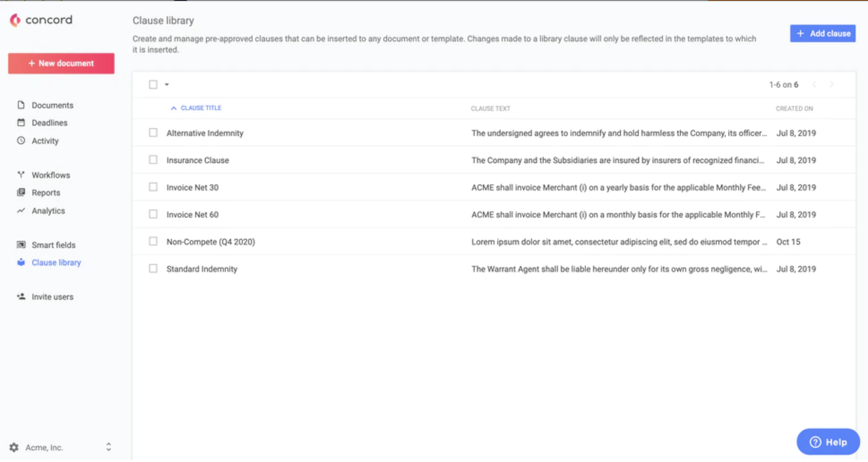
Task: Open the bulk-select dropdown arrow
Action: click(167, 84)
